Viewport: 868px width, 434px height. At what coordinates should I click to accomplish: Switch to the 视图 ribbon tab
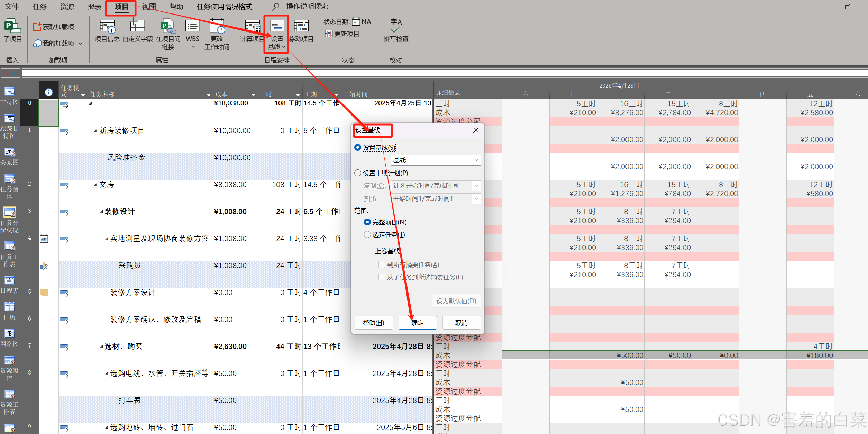149,7
